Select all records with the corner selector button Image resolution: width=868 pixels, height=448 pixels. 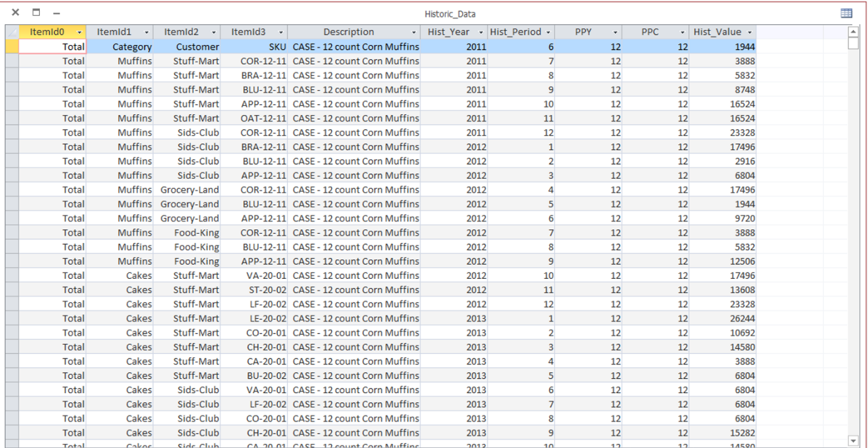pyautogui.click(x=14, y=31)
